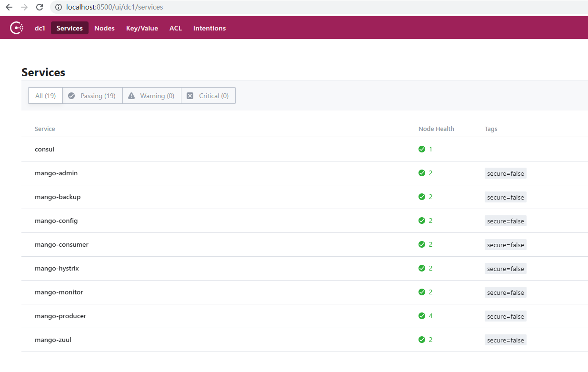Viewport: 588px width, 372px height.
Task: Click the X icon on Critical filter
Action: (190, 95)
